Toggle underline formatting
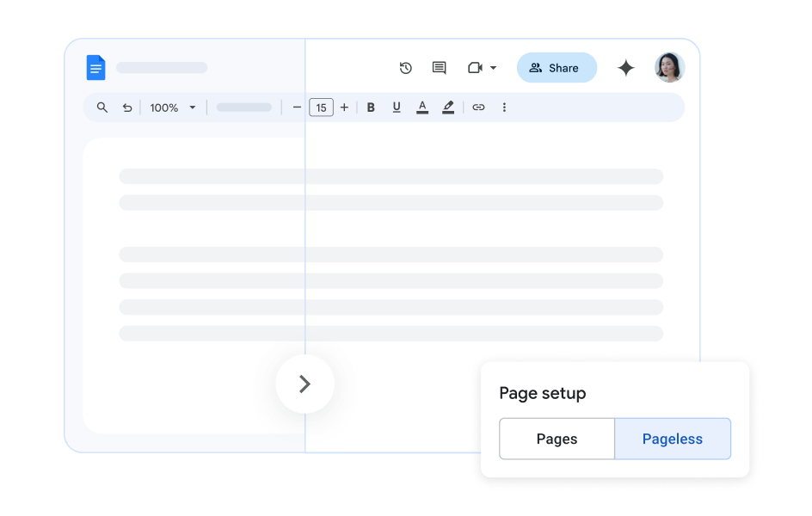Viewport: 812px width, 516px height. pos(397,107)
